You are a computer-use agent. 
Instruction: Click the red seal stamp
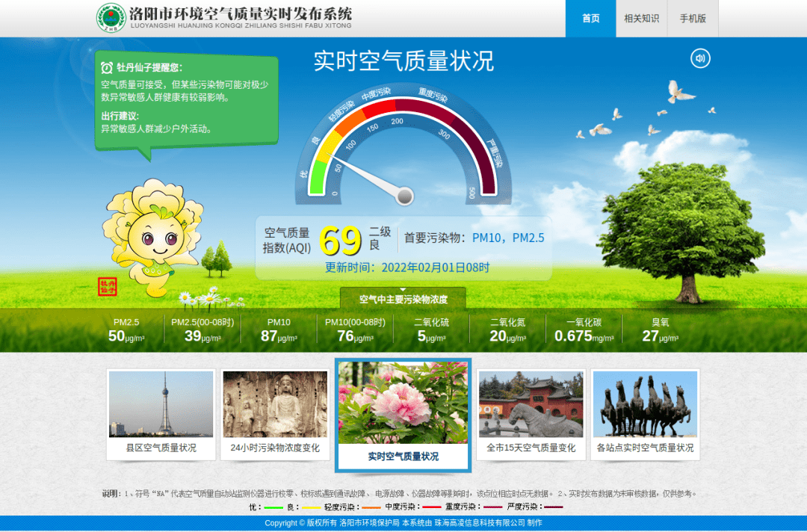(107, 287)
